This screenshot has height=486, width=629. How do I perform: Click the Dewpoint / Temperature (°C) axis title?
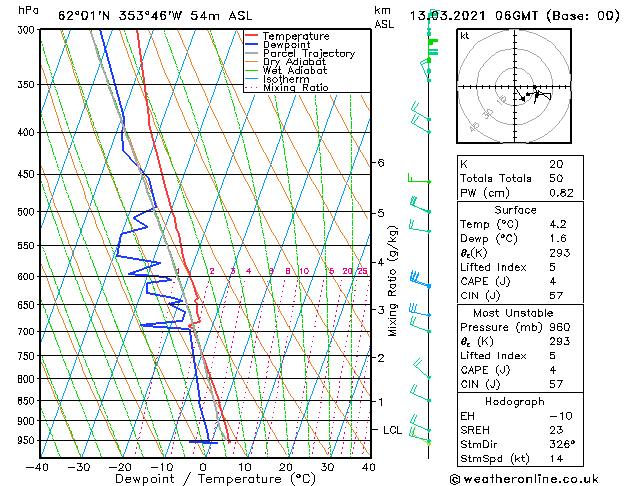click(215, 479)
